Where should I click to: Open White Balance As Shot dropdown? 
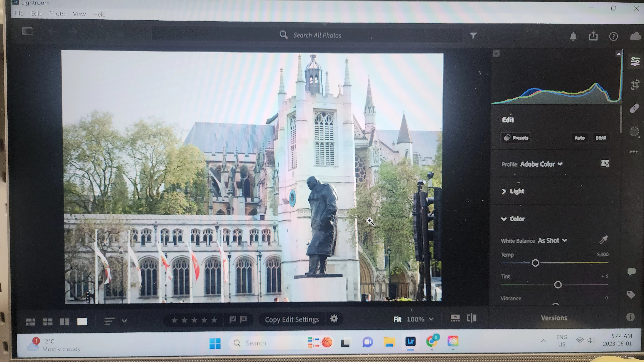(552, 240)
